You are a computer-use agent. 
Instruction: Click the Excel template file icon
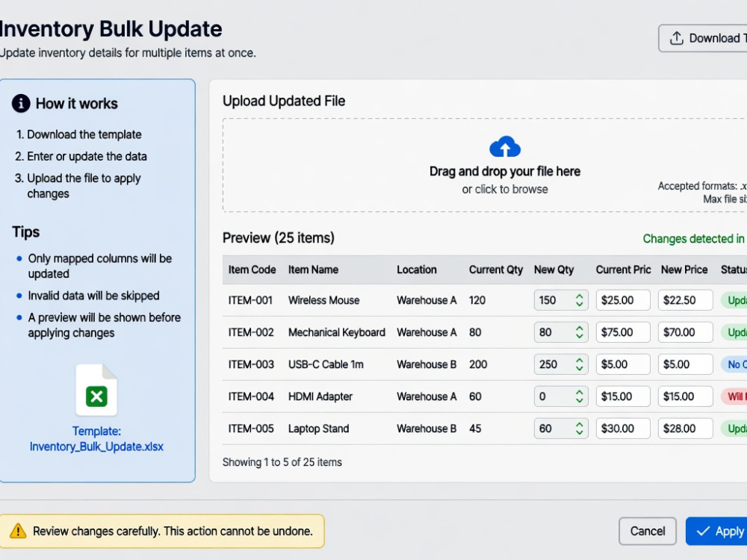coord(96,390)
